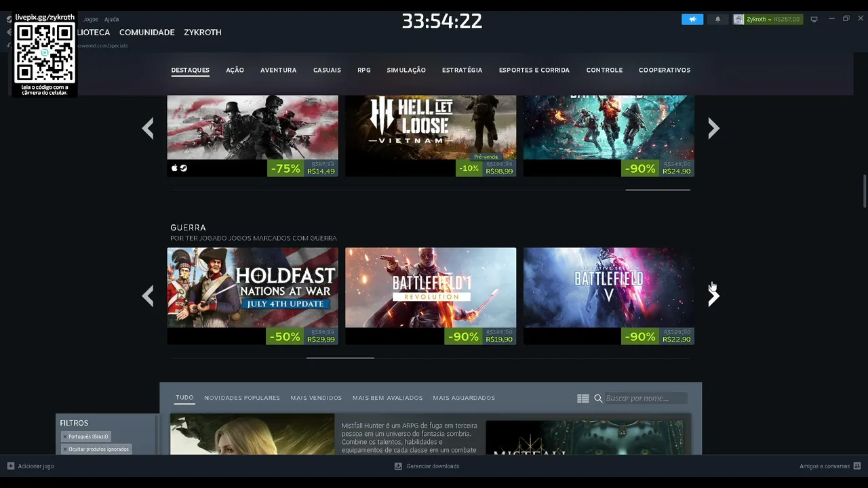Open the Mistfall Hunter blonde character image

pyautogui.click(x=252, y=434)
